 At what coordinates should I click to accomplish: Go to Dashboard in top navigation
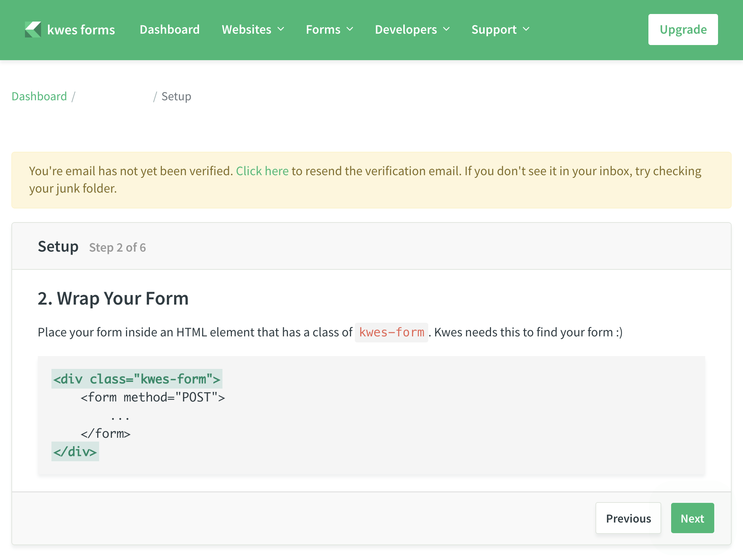click(x=169, y=30)
